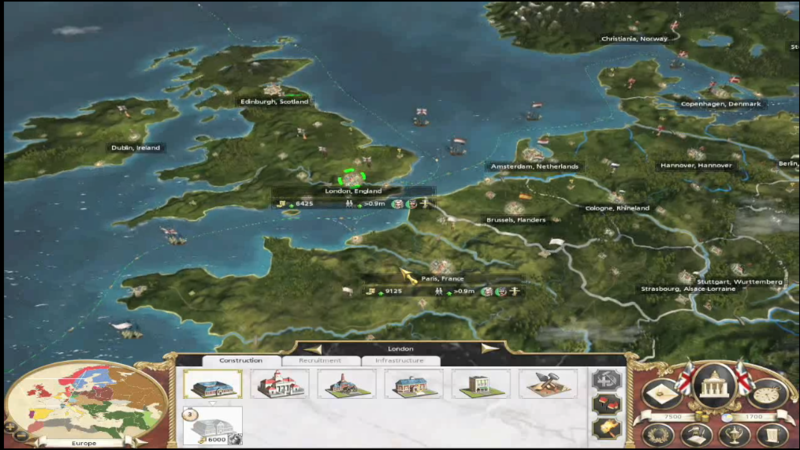The image size is (800, 450).
Task: Select the tan square building construction icon
Action: tap(480, 384)
